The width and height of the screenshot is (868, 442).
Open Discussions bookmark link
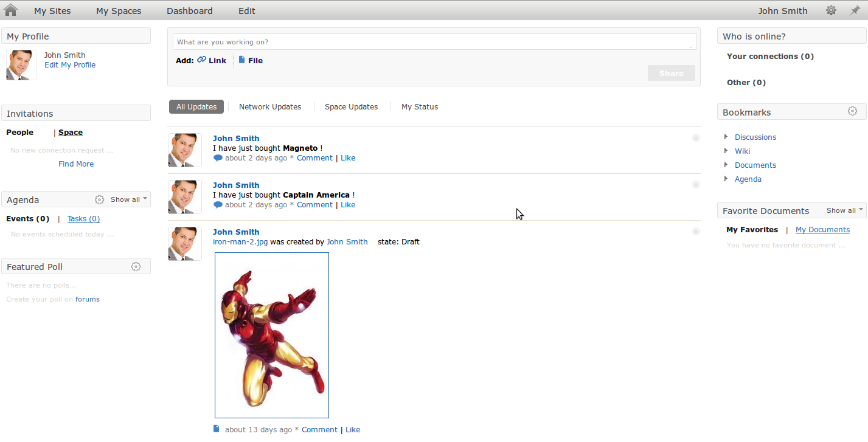coord(755,137)
